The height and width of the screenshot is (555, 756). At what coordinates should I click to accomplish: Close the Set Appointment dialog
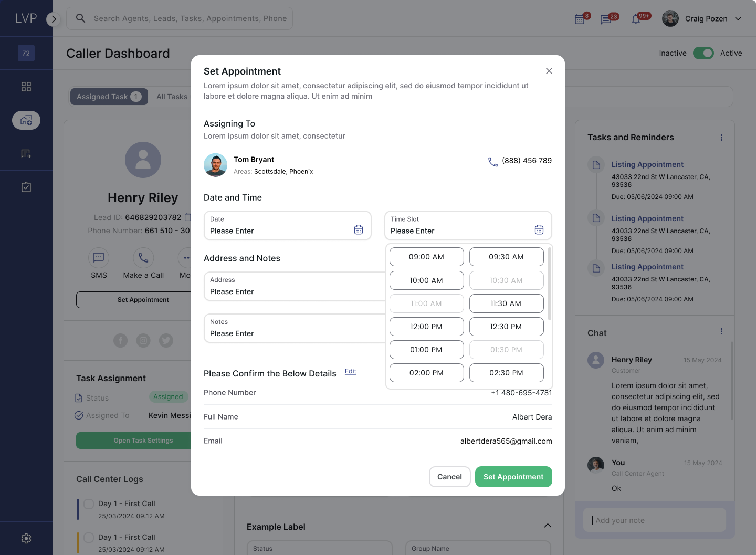[549, 71]
